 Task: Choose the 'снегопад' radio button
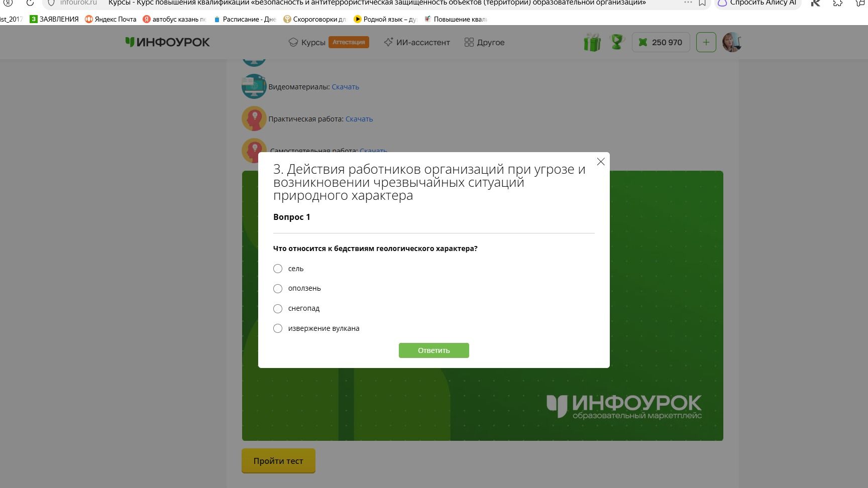tap(278, 308)
